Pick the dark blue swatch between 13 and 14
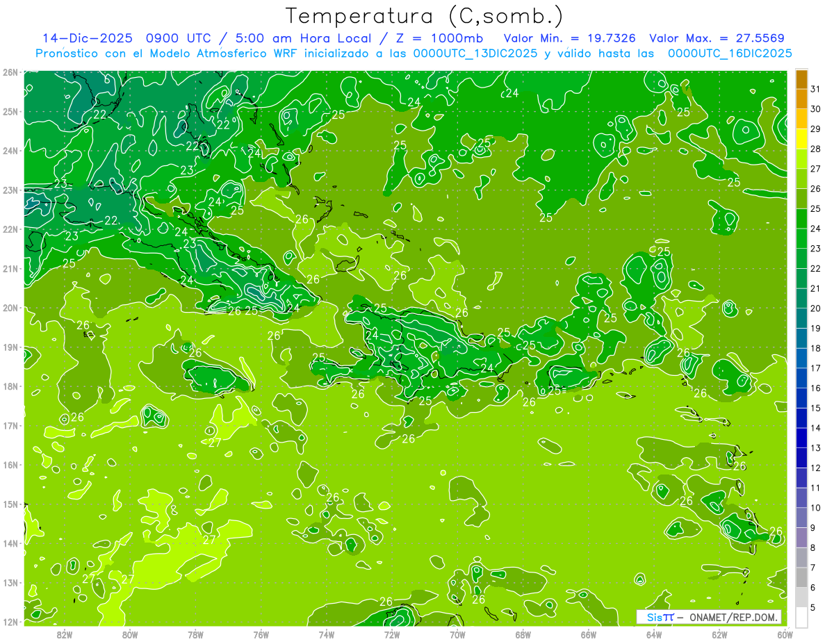The width and height of the screenshot is (834, 644). 801,438
